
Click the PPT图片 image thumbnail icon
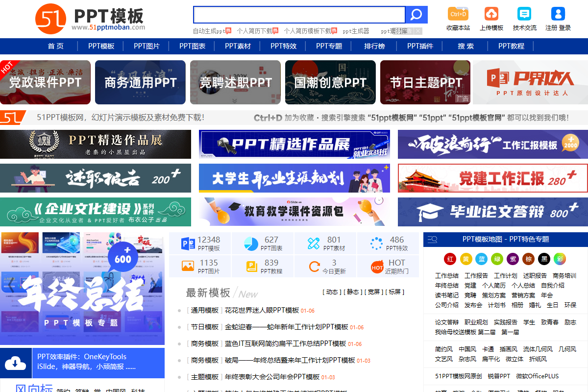coord(188,265)
